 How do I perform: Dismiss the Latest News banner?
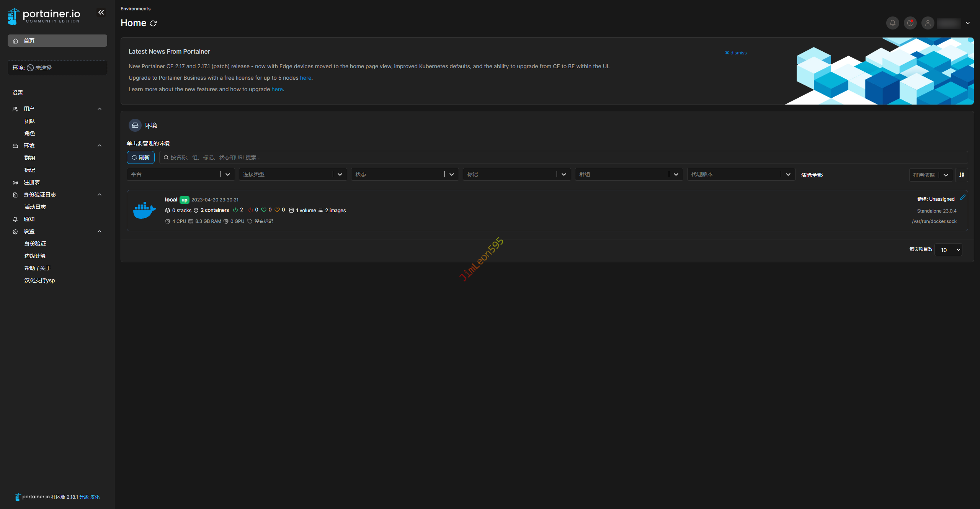point(736,53)
